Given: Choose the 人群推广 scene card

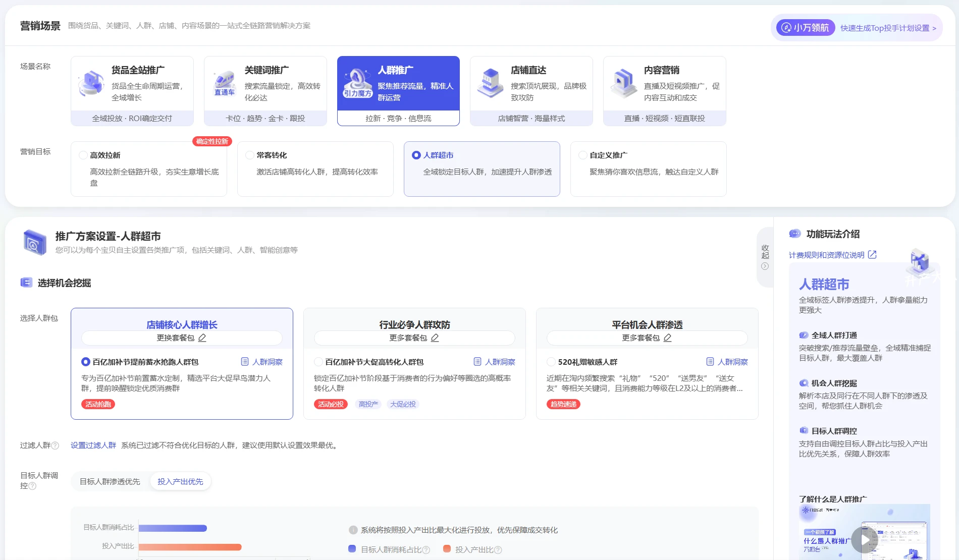Looking at the screenshot, I should 398,91.
